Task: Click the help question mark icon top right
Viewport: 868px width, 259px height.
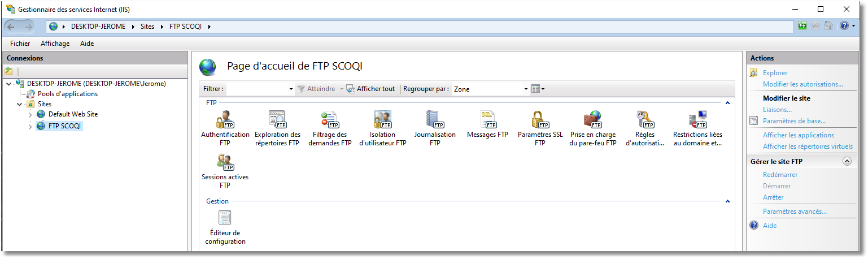Action: [x=844, y=26]
